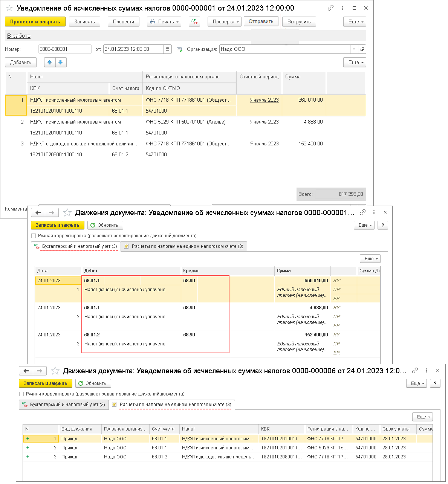Screen dimensions: 448x484
Task: Open help in the 0000-000001 movements window
Action: [x=383, y=225]
